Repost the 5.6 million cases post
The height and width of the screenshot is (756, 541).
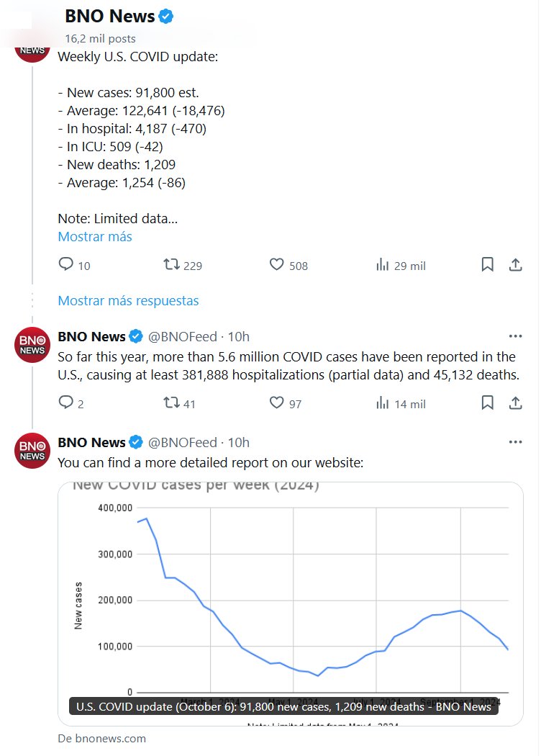[172, 403]
